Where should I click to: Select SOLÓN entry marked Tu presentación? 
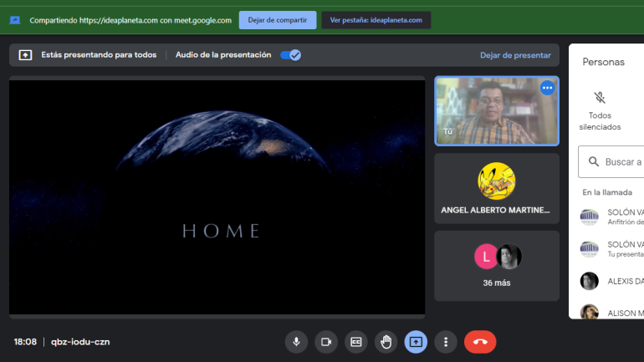611,249
